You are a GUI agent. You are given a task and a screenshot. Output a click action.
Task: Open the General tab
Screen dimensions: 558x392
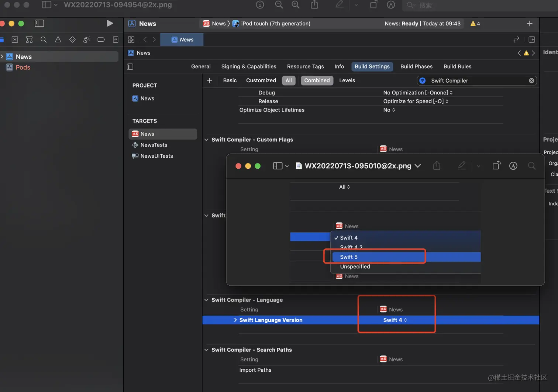201,66
